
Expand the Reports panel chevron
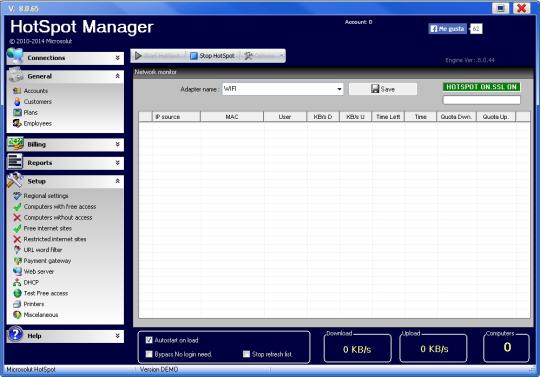point(117,163)
